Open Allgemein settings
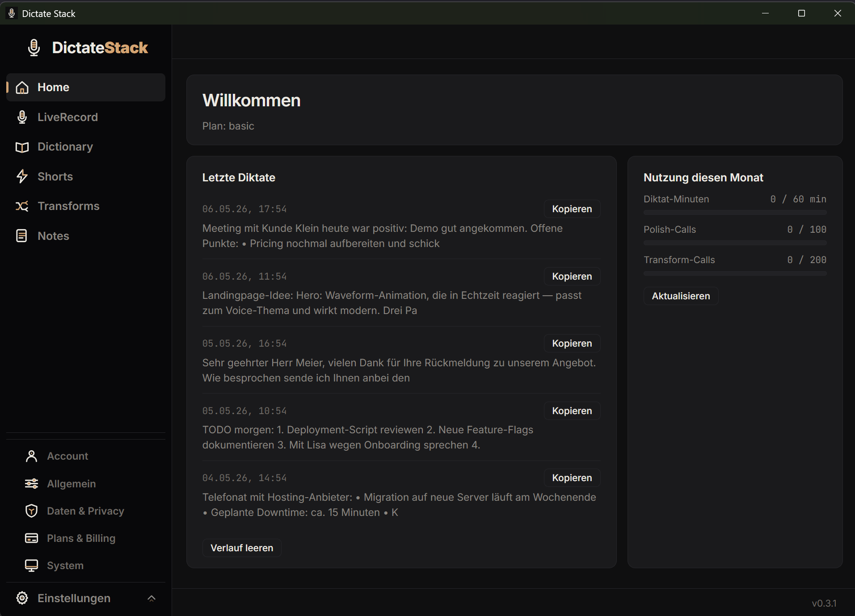The width and height of the screenshot is (855, 616). 86,484
